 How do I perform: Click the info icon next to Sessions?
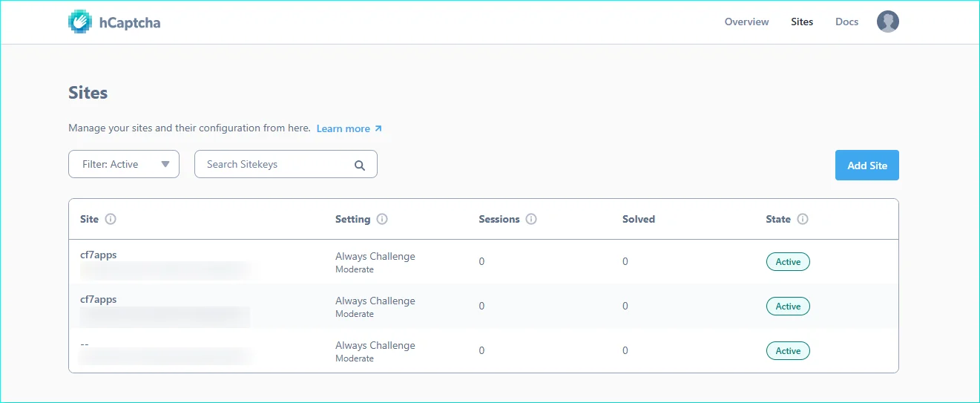point(531,219)
